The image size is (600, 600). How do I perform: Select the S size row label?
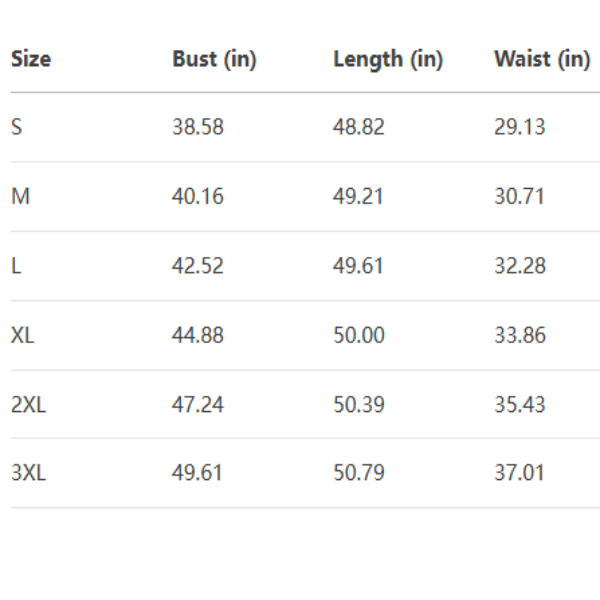(x=16, y=127)
